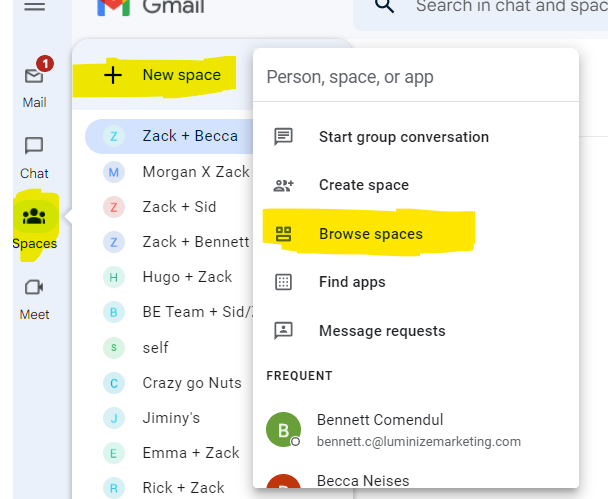Click the H avatar beside Hugo + Zack
Viewport: 608px width, 499px height.
pos(114,277)
